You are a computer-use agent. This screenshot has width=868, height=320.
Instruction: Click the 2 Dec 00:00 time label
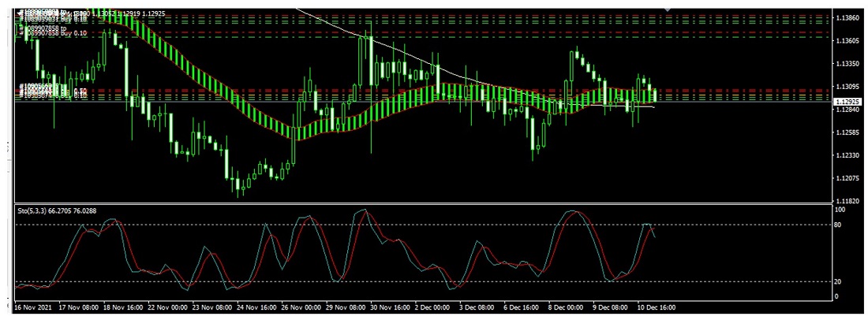(x=434, y=307)
